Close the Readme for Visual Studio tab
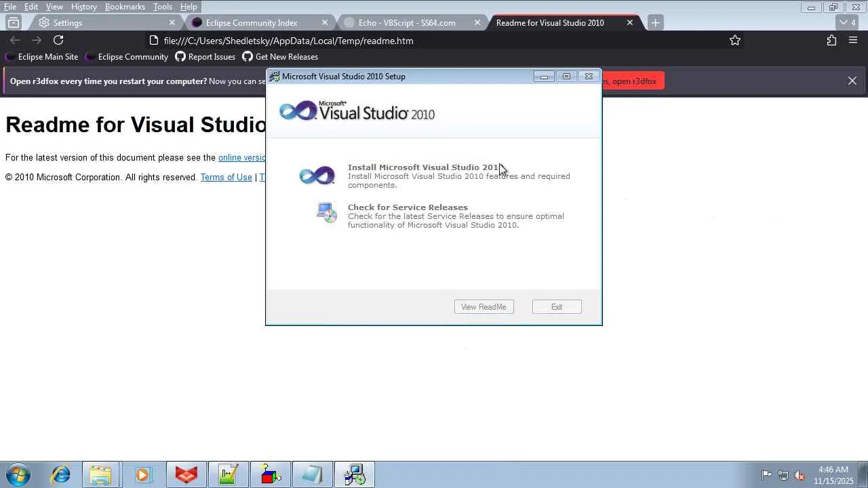Image resolution: width=868 pixels, height=488 pixels. click(x=630, y=22)
